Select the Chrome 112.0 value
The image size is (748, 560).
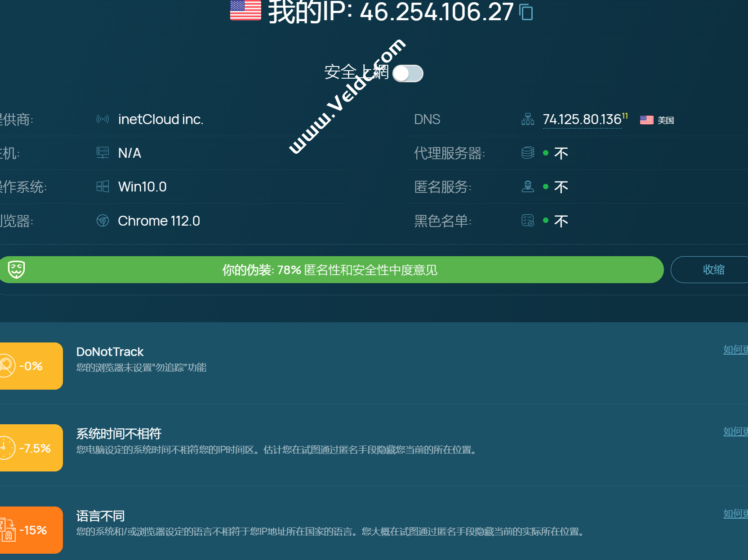pyautogui.click(x=159, y=221)
